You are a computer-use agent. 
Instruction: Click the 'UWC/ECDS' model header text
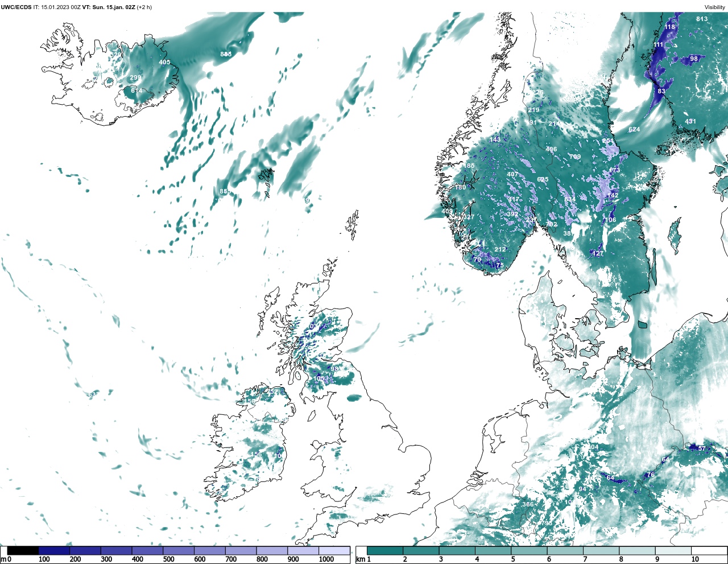point(16,7)
